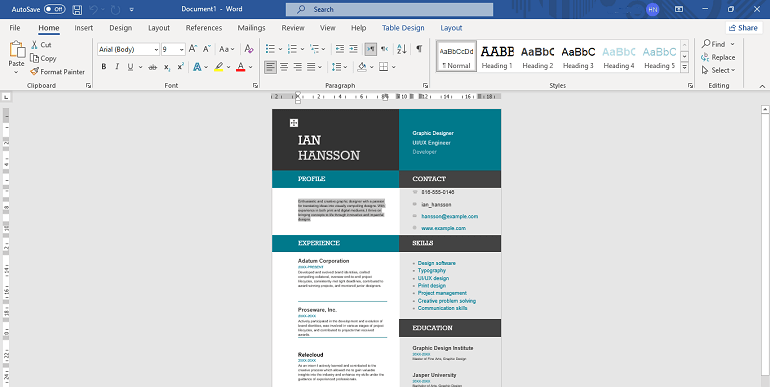Apply strikethrough formatting
Viewport: 770px width, 387px height.
(153, 67)
